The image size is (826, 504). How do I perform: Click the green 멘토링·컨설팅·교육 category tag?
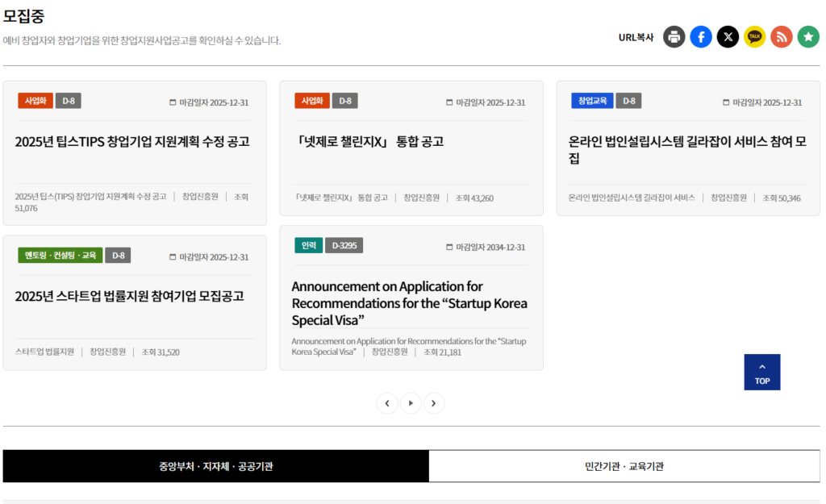click(x=60, y=256)
